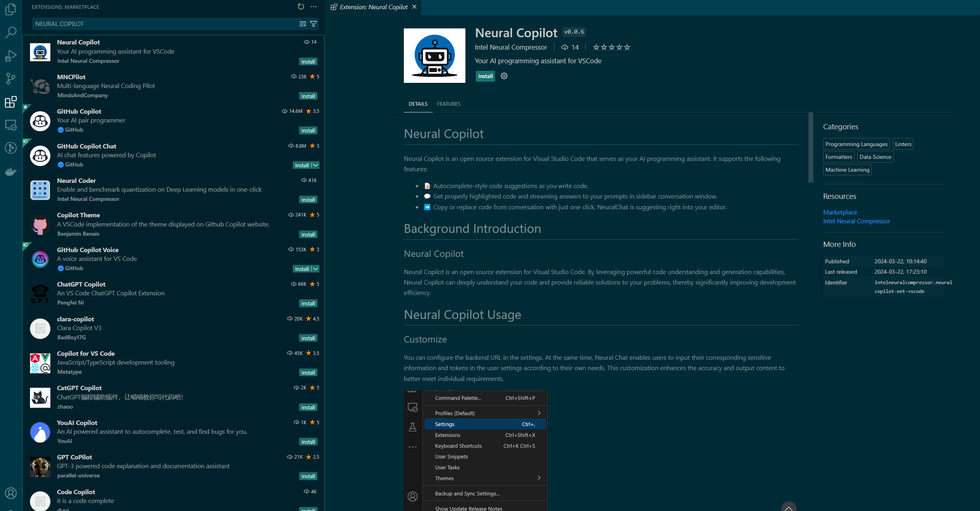The height and width of the screenshot is (511, 980).
Task: Open the Remote Explorer view
Action: coord(11,125)
